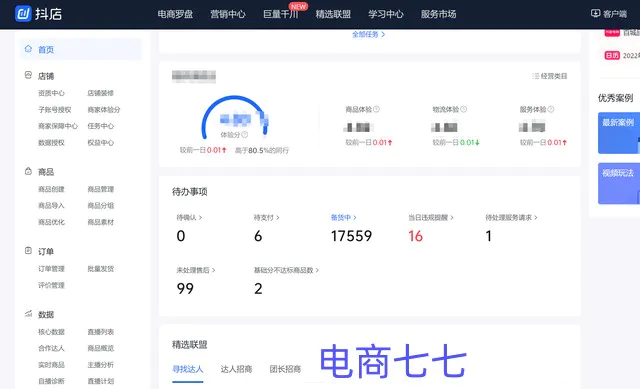Open 商家体验分 in the sidebar
The height and width of the screenshot is (389, 640).
click(104, 109)
